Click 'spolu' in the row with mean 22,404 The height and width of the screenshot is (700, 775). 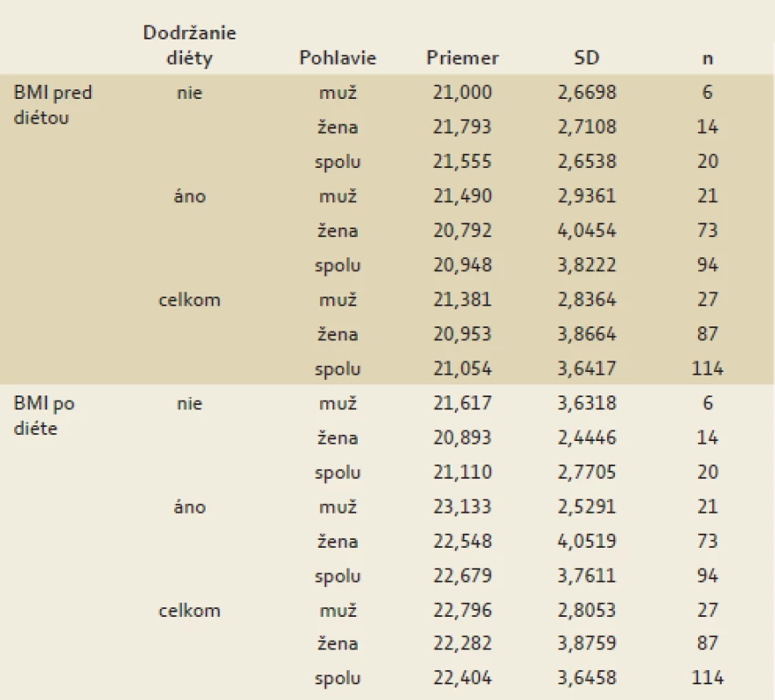[x=338, y=679]
